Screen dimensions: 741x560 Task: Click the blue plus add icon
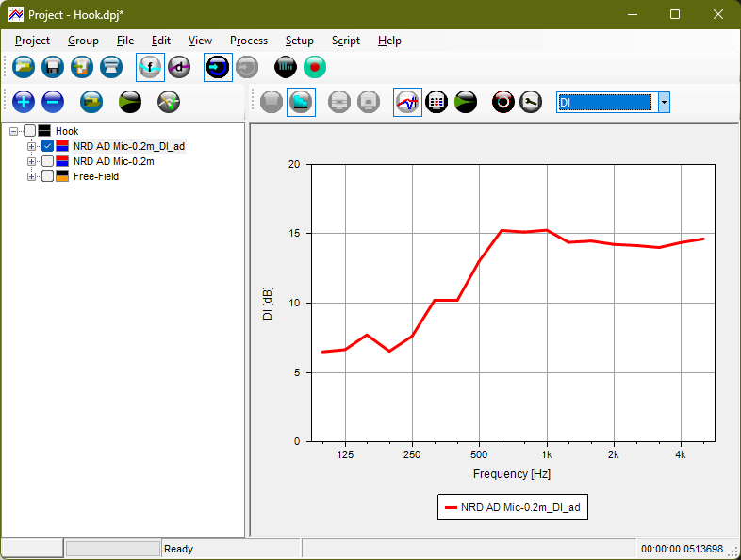tap(24, 102)
